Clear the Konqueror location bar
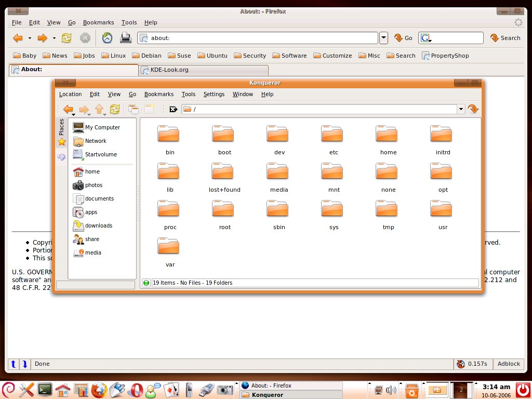The image size is (532, 399). pos(174,109)
